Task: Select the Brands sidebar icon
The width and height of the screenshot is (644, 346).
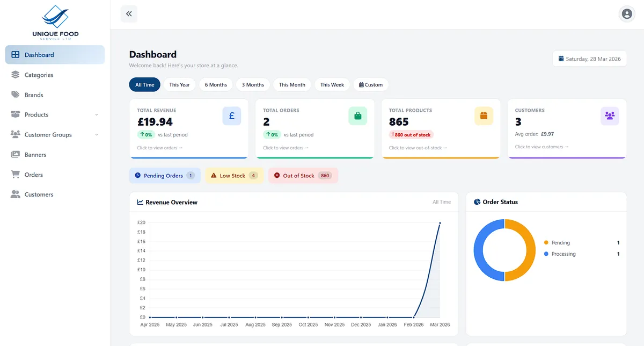Action: tap(14, 95)
